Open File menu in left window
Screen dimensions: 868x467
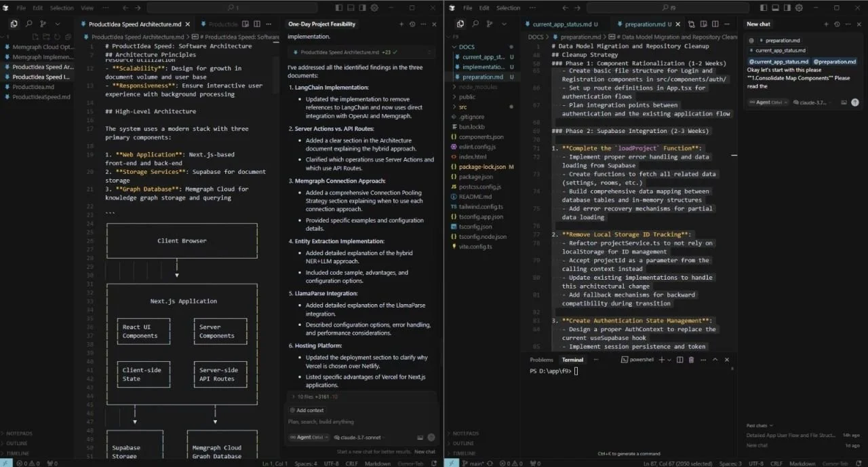pos(21,7)
